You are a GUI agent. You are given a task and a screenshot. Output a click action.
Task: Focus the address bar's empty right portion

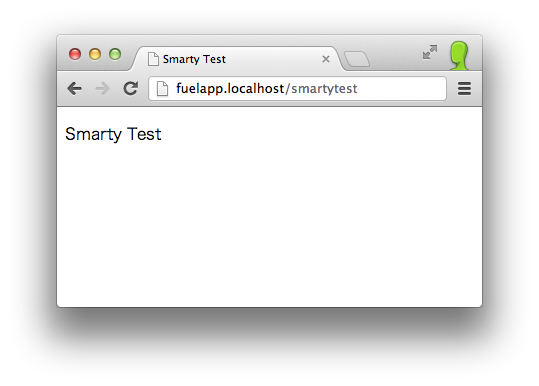(x=400, y=89)
